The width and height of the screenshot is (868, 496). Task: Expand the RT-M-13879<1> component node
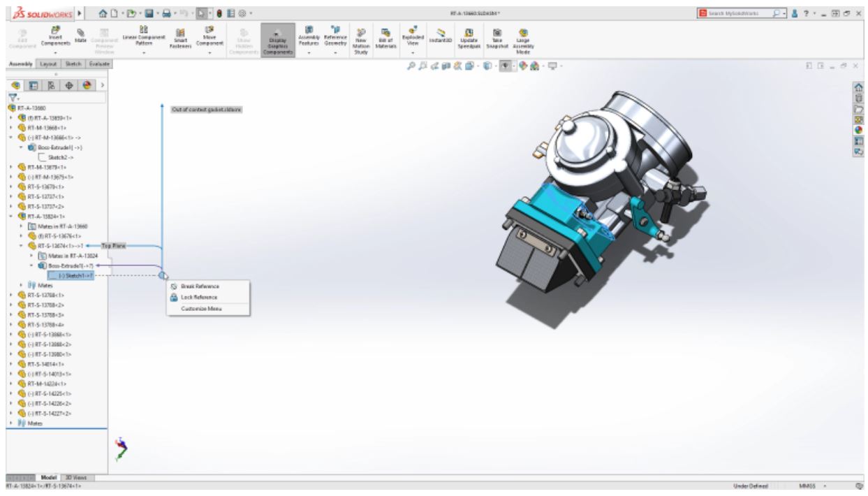click(x=6, y=166)
